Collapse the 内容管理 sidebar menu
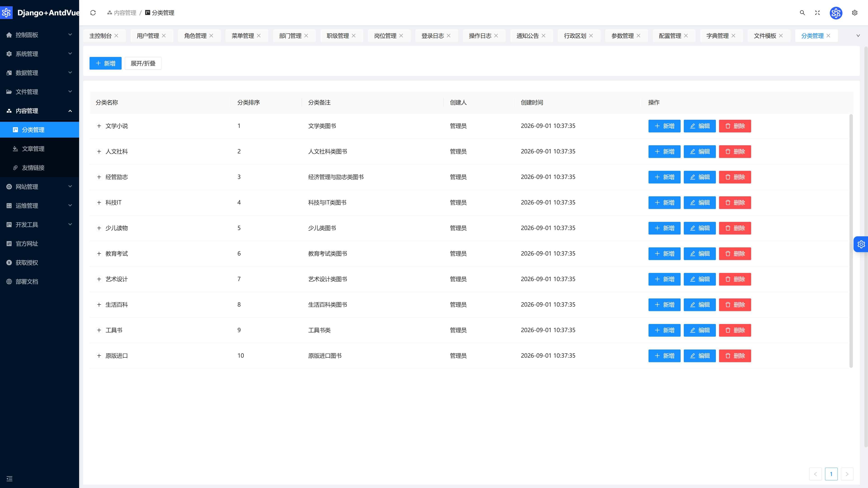Viewport: 868px width, 488px height. point(39,111)
